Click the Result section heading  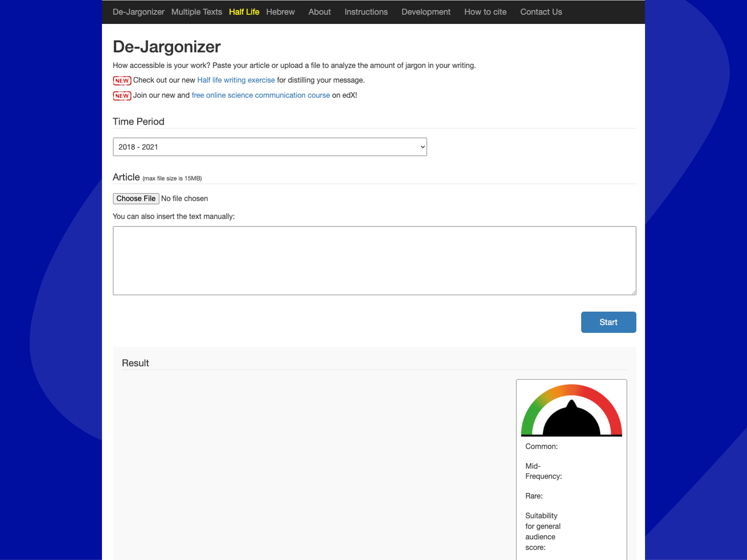[135, 363]
